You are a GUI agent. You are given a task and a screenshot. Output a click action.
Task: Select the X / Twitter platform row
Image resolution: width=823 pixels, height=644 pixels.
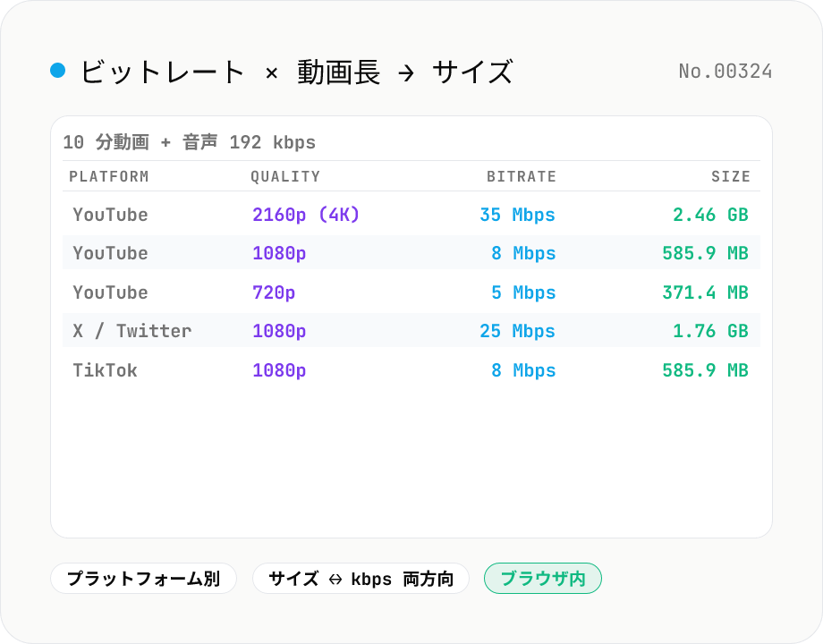click(x=411, y=331)
